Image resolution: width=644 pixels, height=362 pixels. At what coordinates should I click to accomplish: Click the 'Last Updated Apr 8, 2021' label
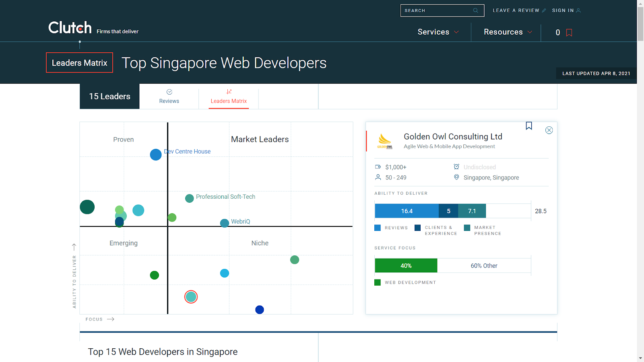[x=596, y=74]
